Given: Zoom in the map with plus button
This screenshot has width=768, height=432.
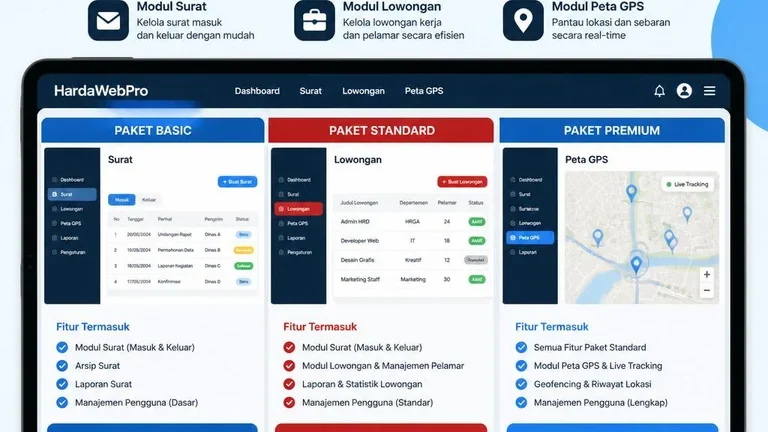Looking at the screenshot, I should [706, 275].
